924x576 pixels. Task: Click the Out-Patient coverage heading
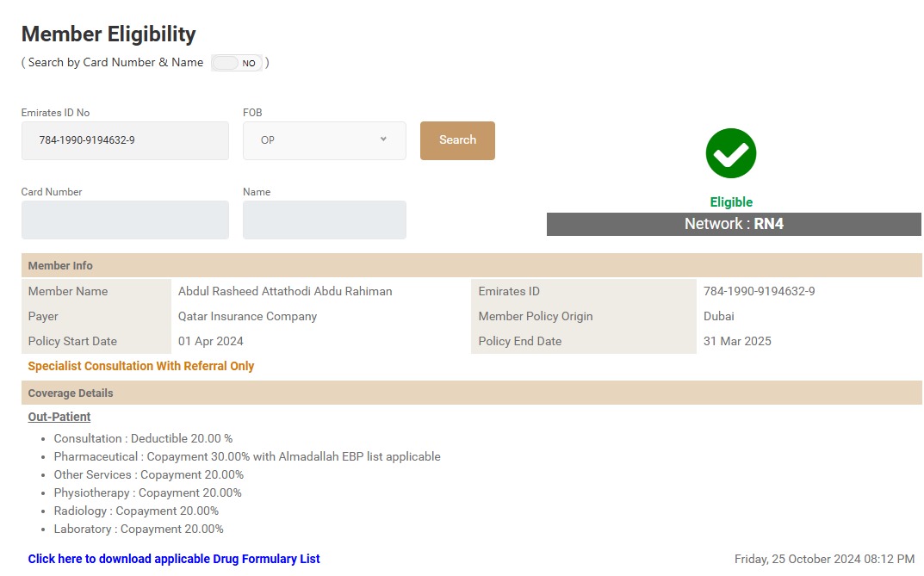tap(59, 417)
